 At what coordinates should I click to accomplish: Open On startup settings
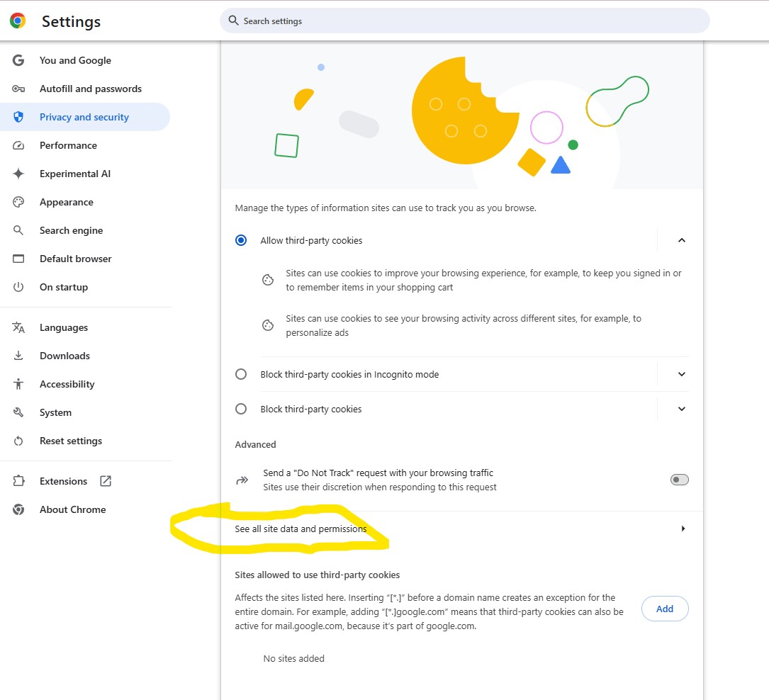(85, 287)
